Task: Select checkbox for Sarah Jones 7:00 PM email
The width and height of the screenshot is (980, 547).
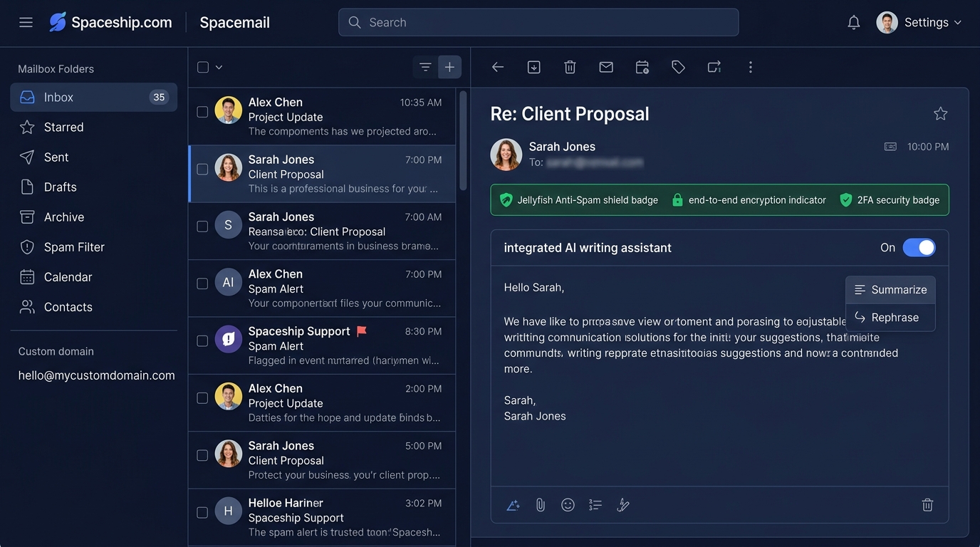Action: click(x=202, y=169)
